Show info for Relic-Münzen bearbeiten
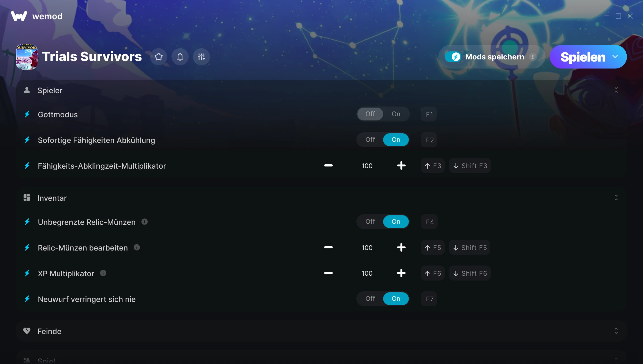Screen dimensions: 643x364 click(137, 247)
